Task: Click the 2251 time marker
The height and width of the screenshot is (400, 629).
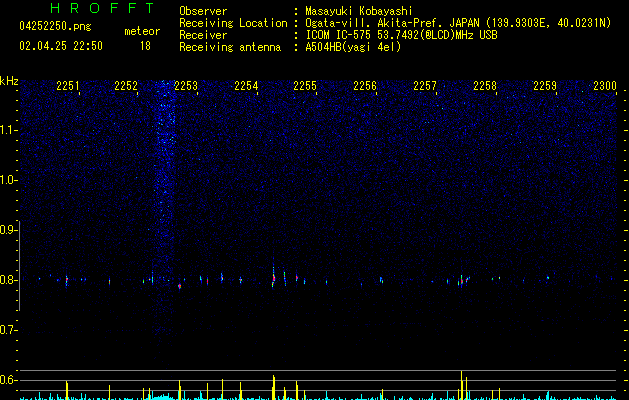Action: [68, 86]
